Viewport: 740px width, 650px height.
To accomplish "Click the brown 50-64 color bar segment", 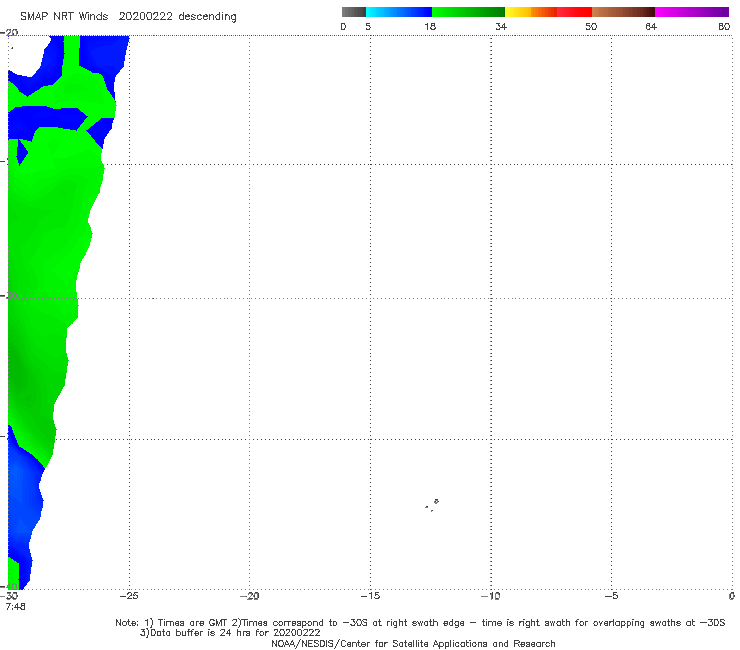I will (x=623, y=12).
